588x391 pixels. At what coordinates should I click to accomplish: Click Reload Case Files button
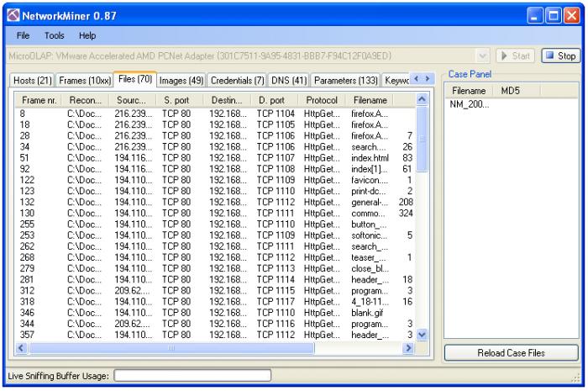511,353
